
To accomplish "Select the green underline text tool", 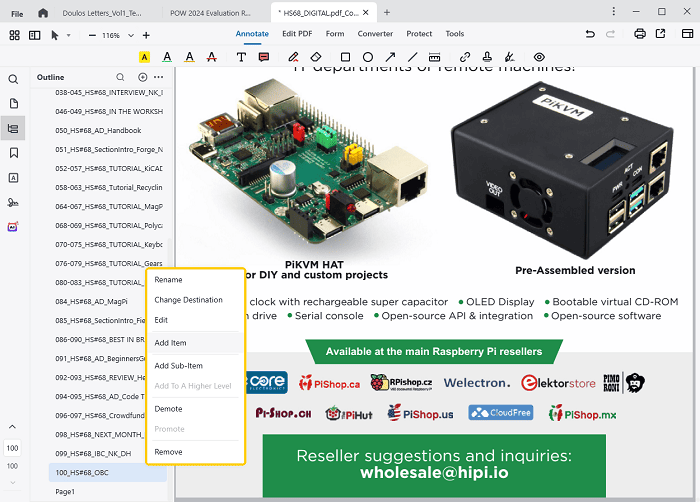I will pos(167,57).
